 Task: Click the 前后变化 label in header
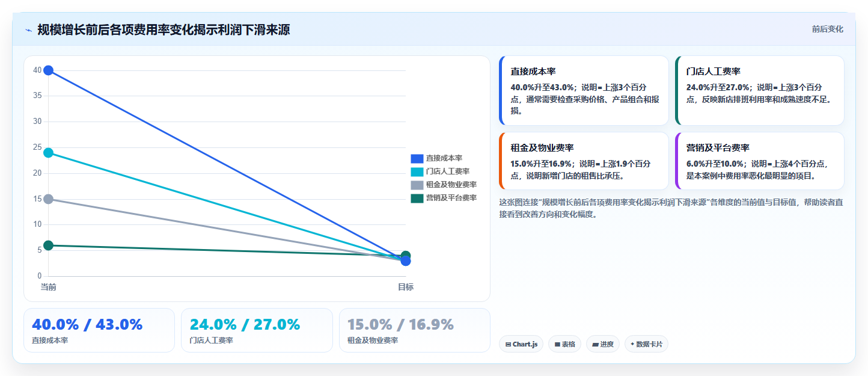pos(827,29)
